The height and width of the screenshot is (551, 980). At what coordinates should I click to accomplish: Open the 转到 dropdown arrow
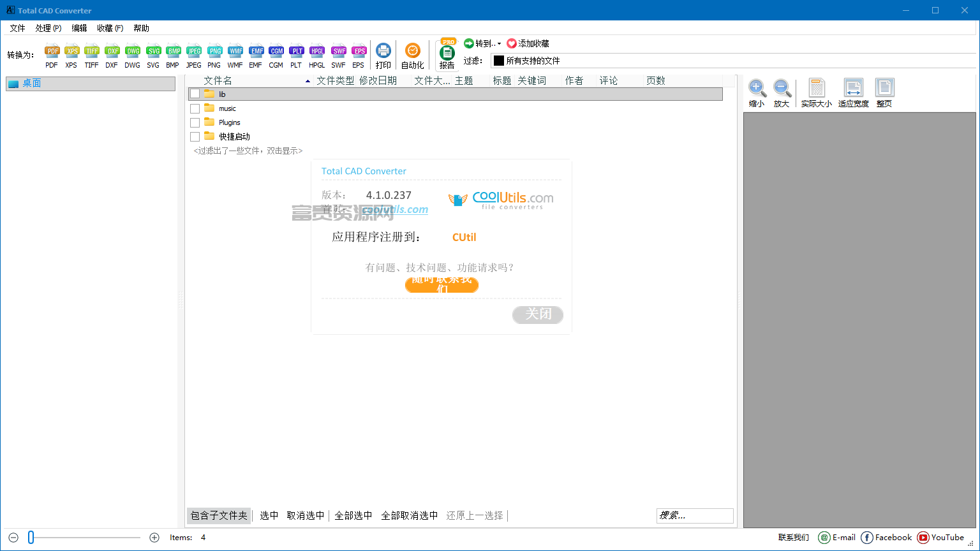[499, 44]
